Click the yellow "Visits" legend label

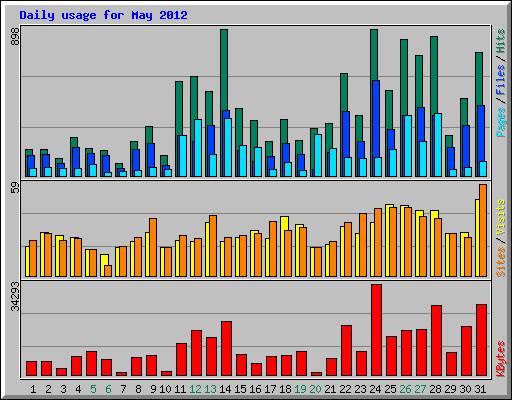[500, 217]
